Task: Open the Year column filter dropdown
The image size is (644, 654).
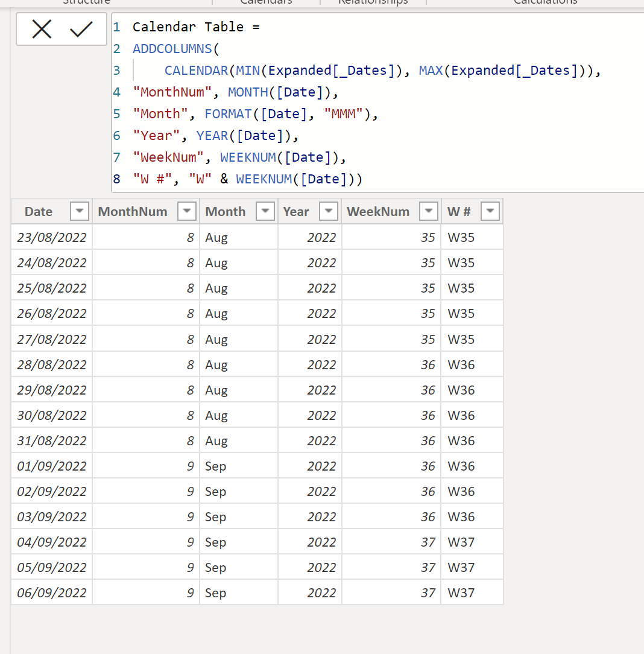Action: (x=329, y=211)
